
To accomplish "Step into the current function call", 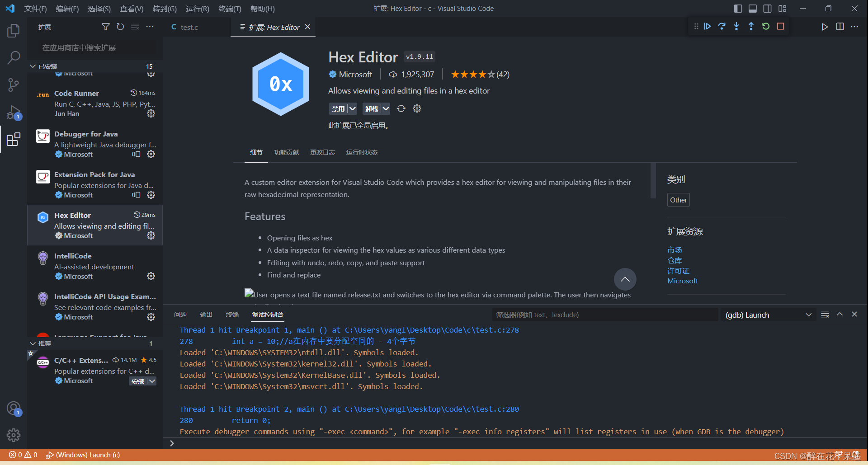I will coord(736,26).
